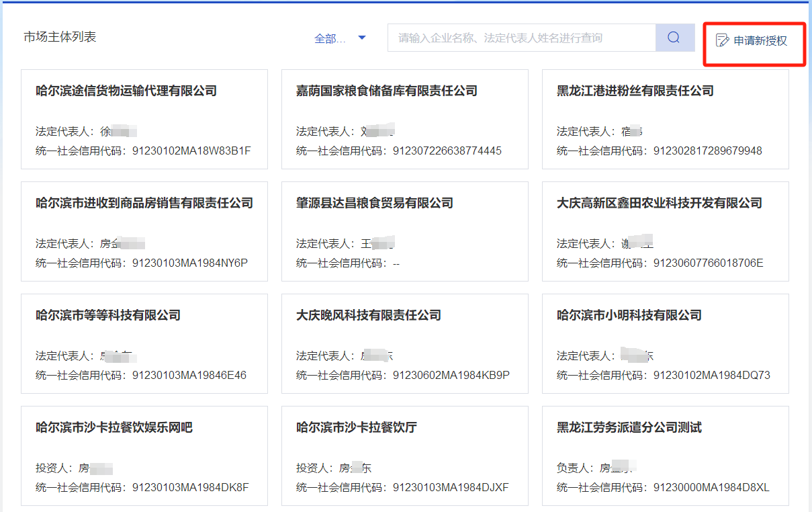Image resolution: width=812 pixels, height=512 pixels.
Task: Click the 市场主体列表 heading
Action: click(x=60, y=37)
